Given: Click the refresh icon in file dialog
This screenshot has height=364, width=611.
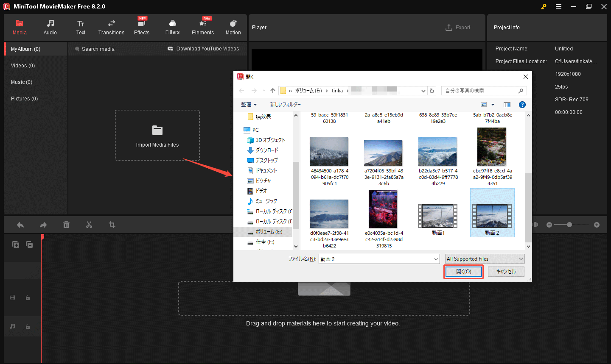Looking at the screenshot, I should (x=432, y=91).
